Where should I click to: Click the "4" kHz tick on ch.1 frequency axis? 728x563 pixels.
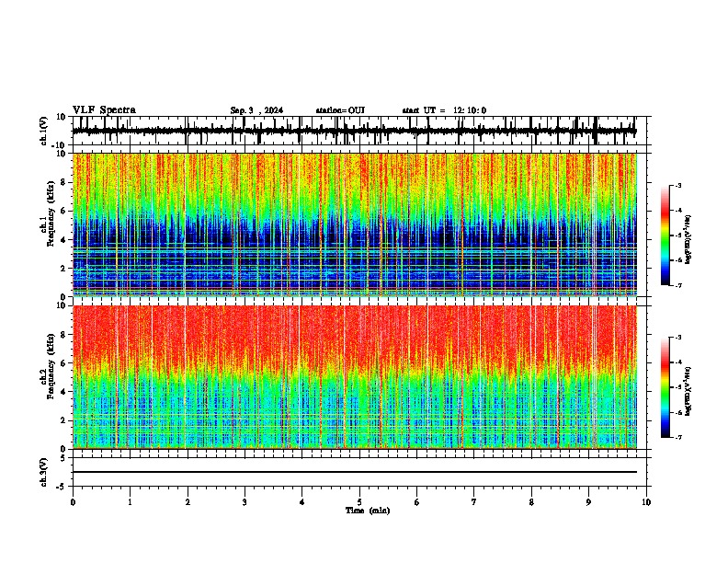(63, 240)
